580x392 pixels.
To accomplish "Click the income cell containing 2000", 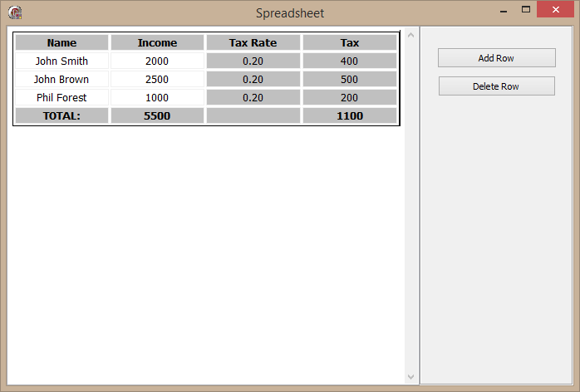I will [x=157, y=61].
